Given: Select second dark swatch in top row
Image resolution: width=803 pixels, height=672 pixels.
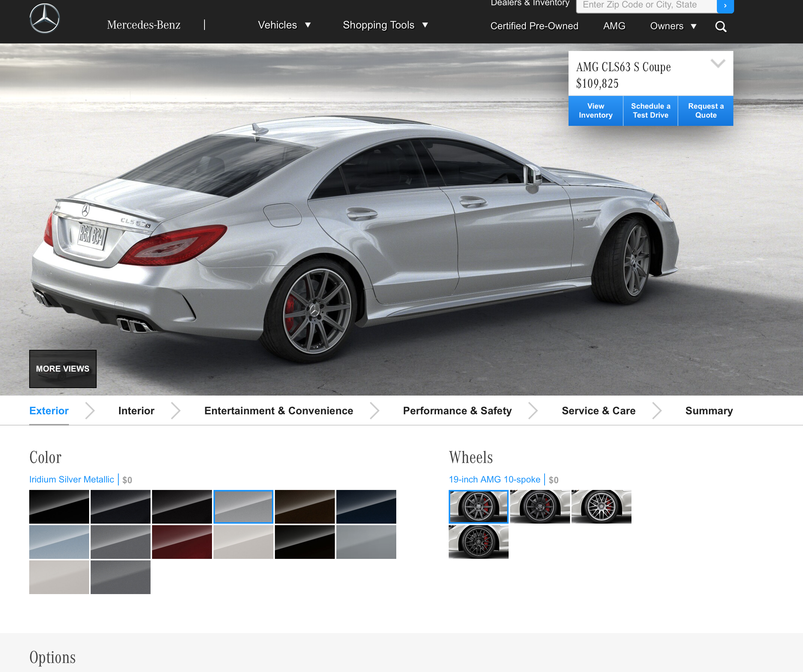Looking at the screenshot, I should tap(121, 507).
